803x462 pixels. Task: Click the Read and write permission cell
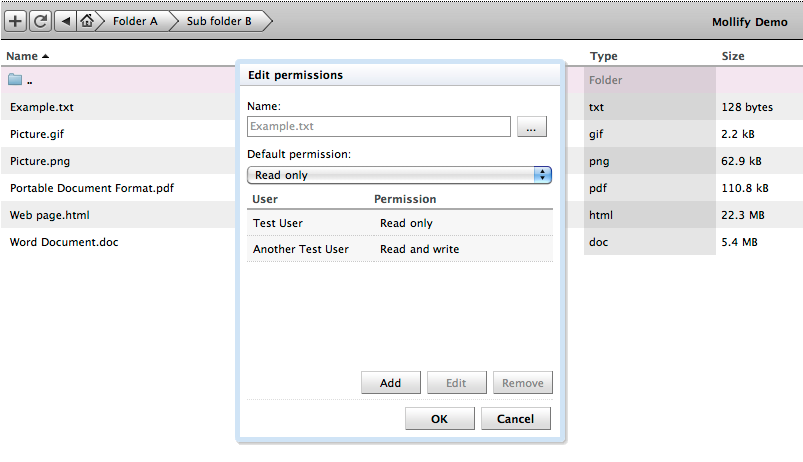point(419,249)
